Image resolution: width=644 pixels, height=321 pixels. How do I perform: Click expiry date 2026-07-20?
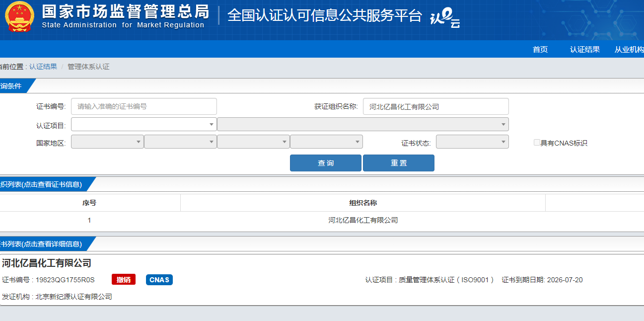[x=565, y=280]
